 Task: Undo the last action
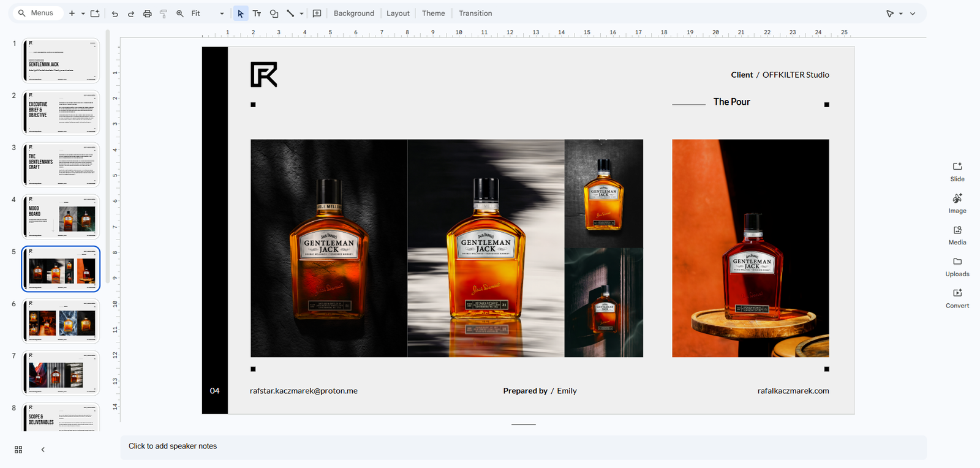(115, 13)
